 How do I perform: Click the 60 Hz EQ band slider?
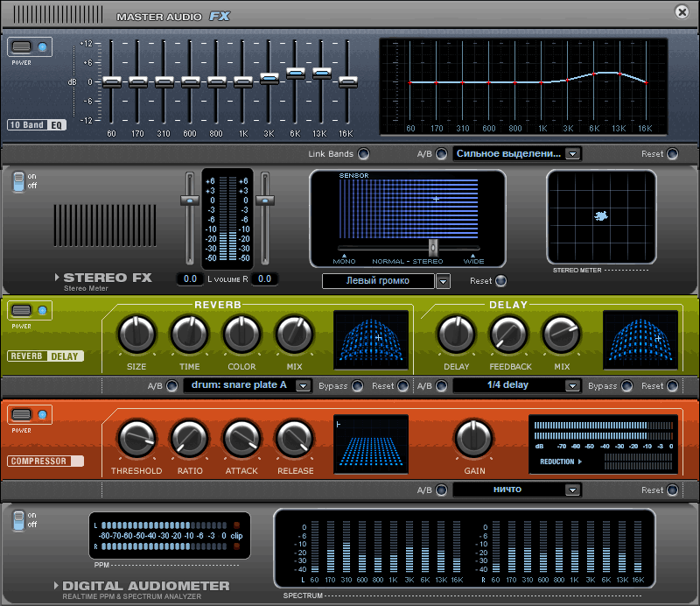point(112,82)
